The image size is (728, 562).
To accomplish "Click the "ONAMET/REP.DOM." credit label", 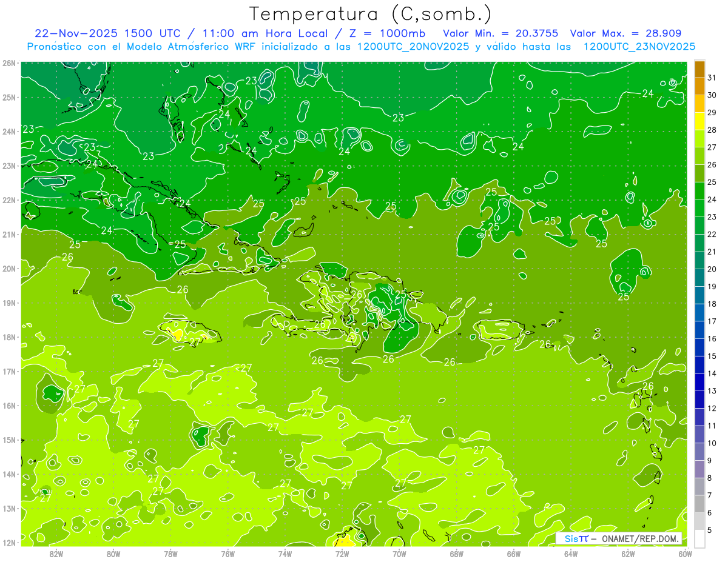I will [x=641, y=538].
